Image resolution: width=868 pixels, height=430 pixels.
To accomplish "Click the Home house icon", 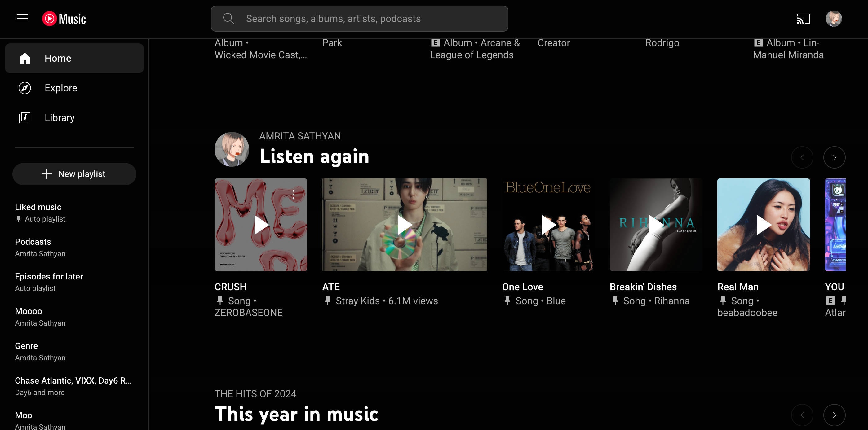I will (x=24, y=58).
